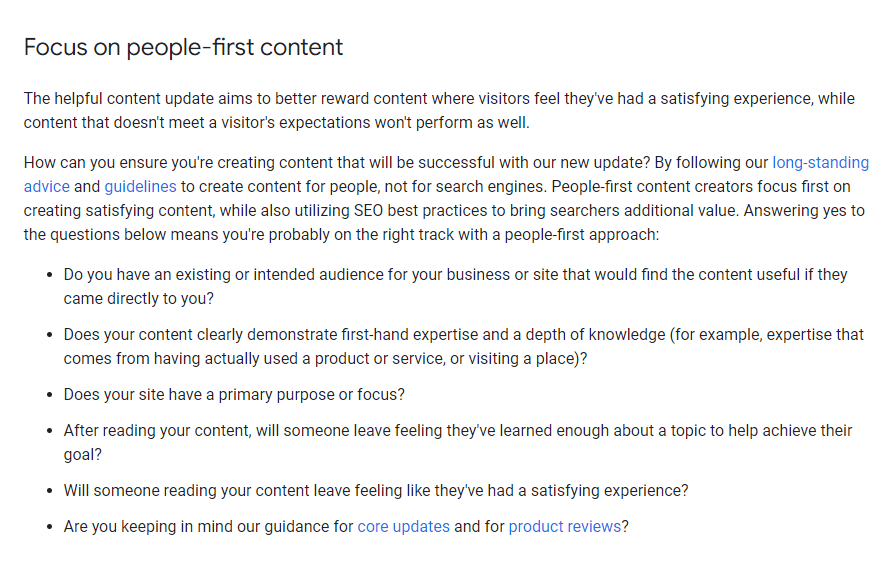
Task: Click the sentence beginning 'How can you ensure'
Action: (337, 163)
